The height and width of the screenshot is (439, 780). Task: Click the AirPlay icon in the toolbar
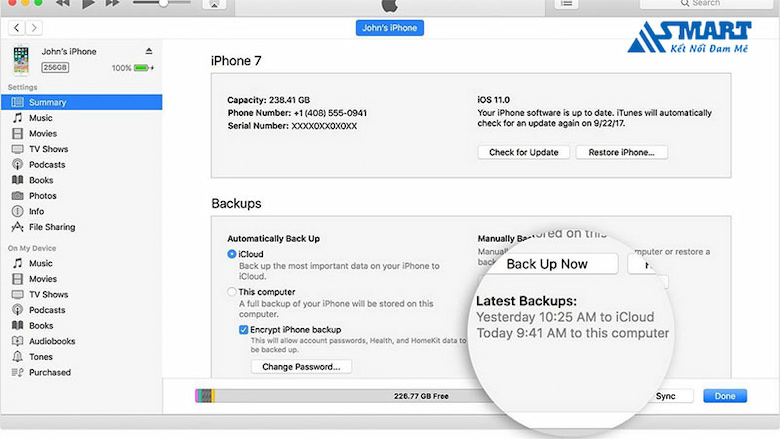tap(214, 4)
